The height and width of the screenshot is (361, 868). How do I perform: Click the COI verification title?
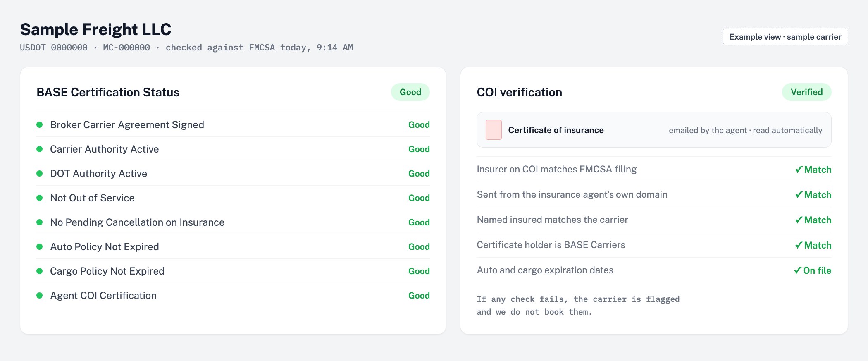[x=520, y=92]
